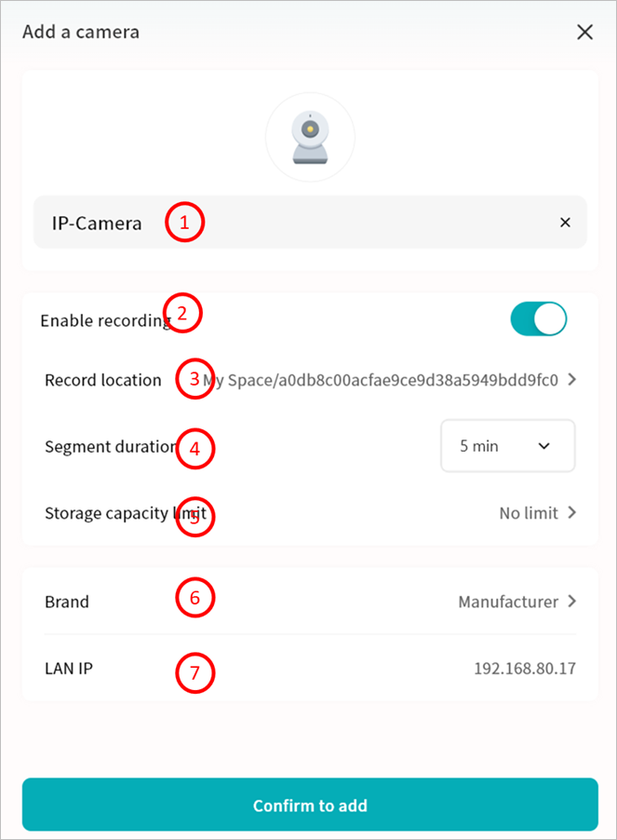The height and width of the screenshot is (840, 617).
Task: Click the red circle numbered 7
Action: (x=194, y=672)
